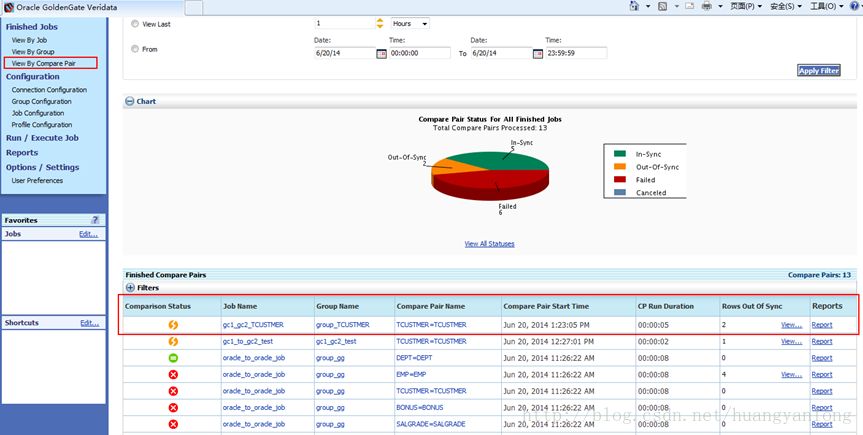Open View By Compare Pair in sidebar

pyautogui.click(x=43, y=63)
